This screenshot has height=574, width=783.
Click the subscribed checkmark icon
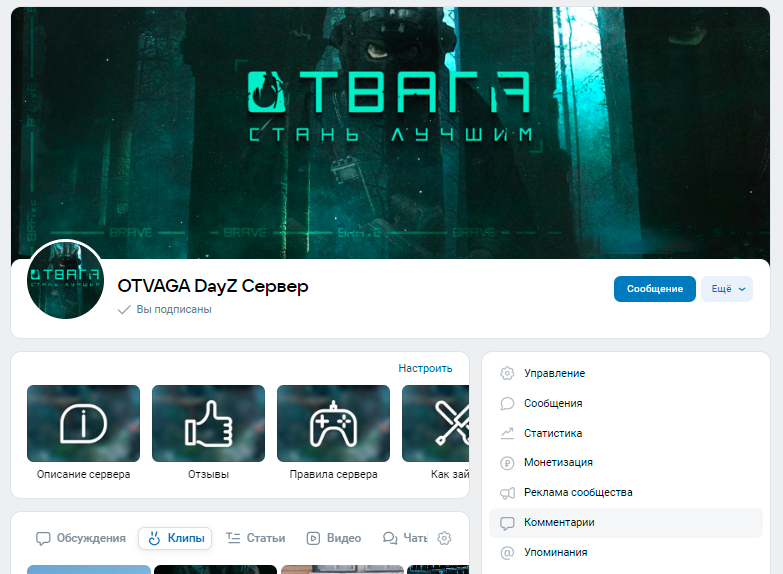124,310
